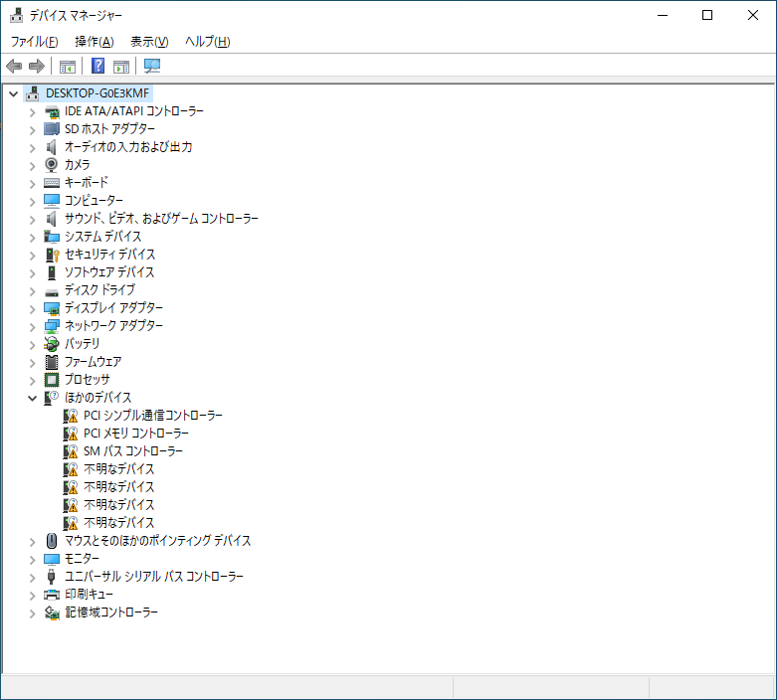The height and width of the screenshot is (700, 777).
Task: Select the プロセッサ label
Action: 88,380
